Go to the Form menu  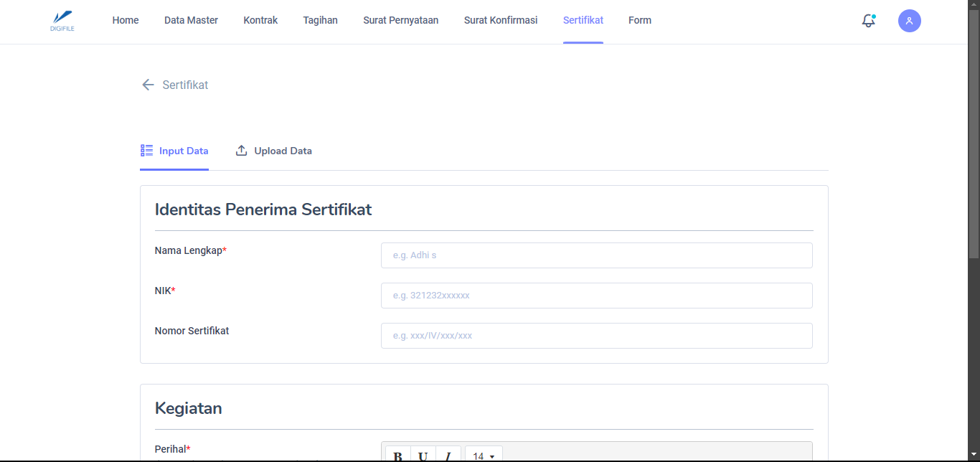pos(639,21)
